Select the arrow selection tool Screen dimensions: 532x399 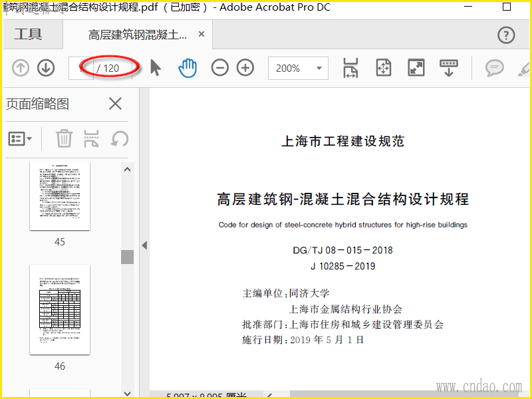pos(156,68)
